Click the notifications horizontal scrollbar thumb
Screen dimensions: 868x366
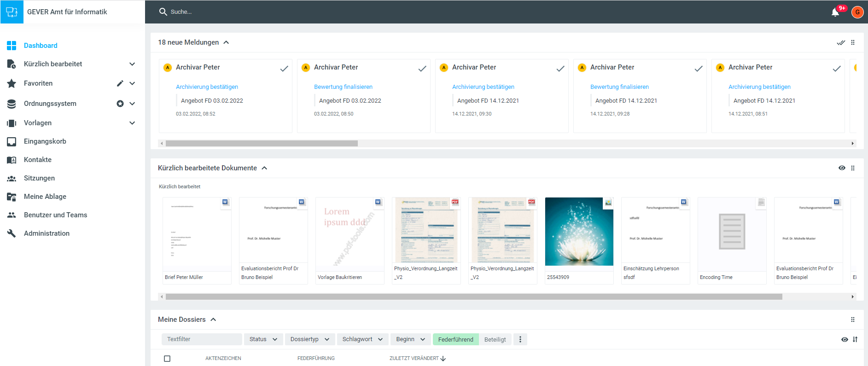[262, 144]
